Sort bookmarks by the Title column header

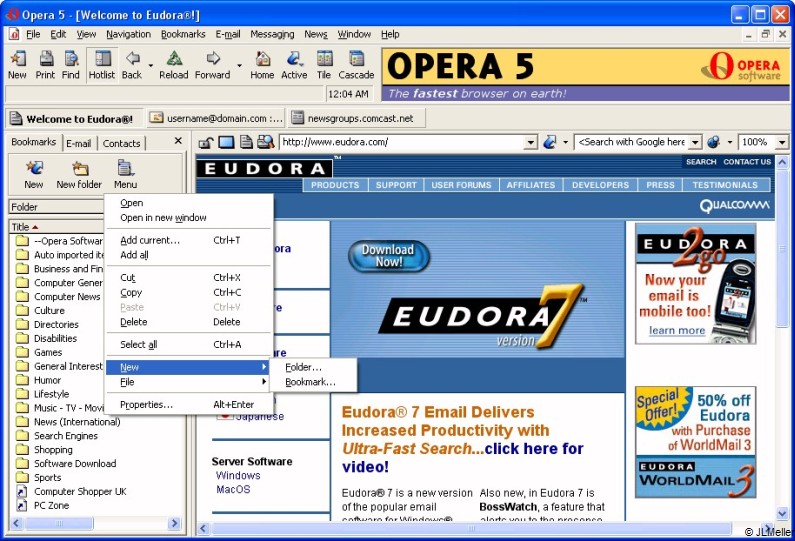[x=57, y=227]
